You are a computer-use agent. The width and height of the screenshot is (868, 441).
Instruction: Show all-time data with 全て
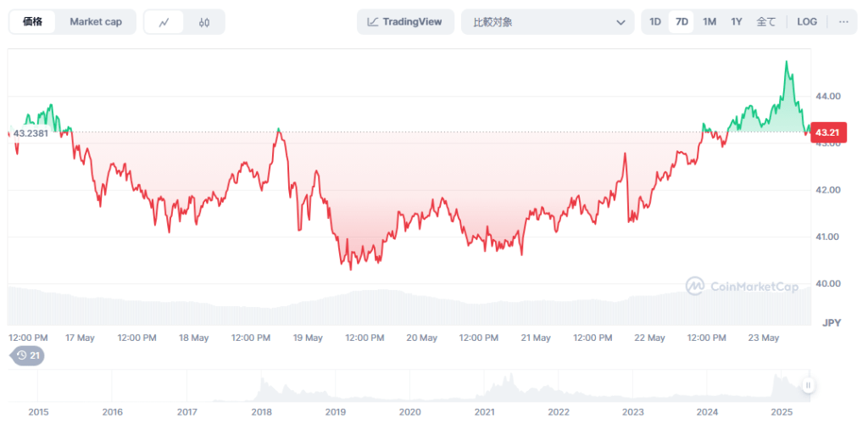(765, 22)
